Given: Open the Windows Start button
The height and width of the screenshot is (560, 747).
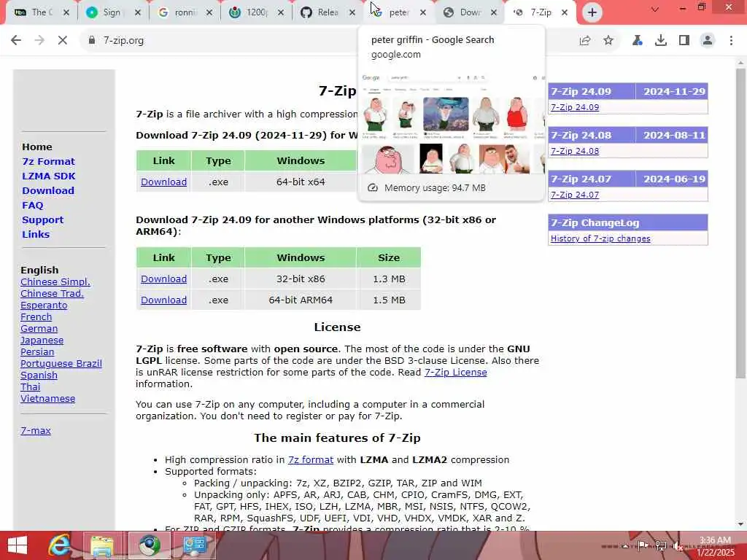Looking at the screenshot, I should pyautogui.click(x=18, y=545).
